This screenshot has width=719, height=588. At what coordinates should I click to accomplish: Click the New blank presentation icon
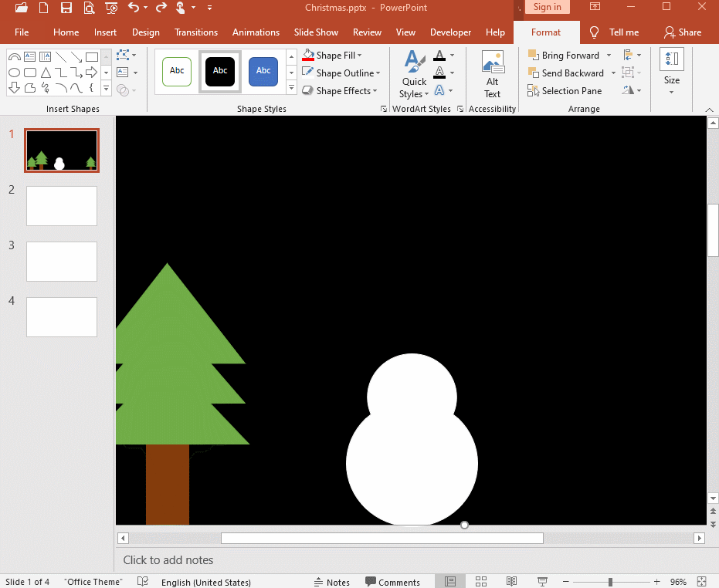pos(43,8)
